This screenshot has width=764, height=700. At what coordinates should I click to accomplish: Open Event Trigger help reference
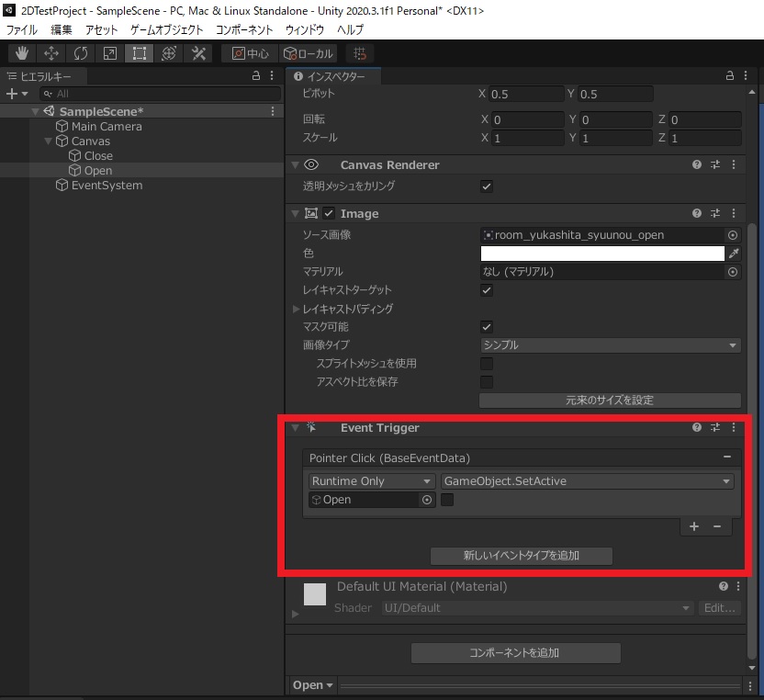697,427
